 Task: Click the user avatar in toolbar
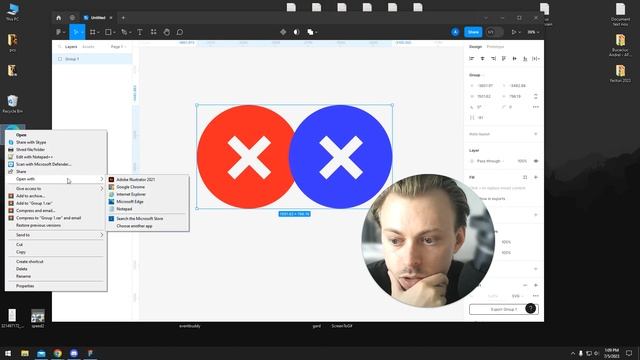(x=455, y=32)
